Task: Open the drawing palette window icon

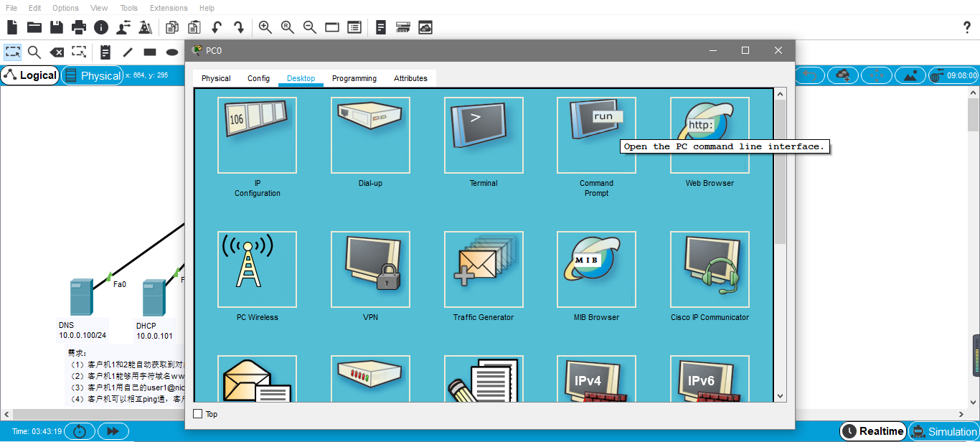Action: point(332,27)
